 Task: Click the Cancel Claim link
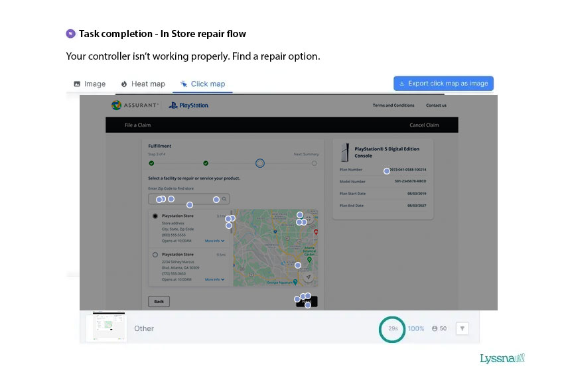pos(424,125)
